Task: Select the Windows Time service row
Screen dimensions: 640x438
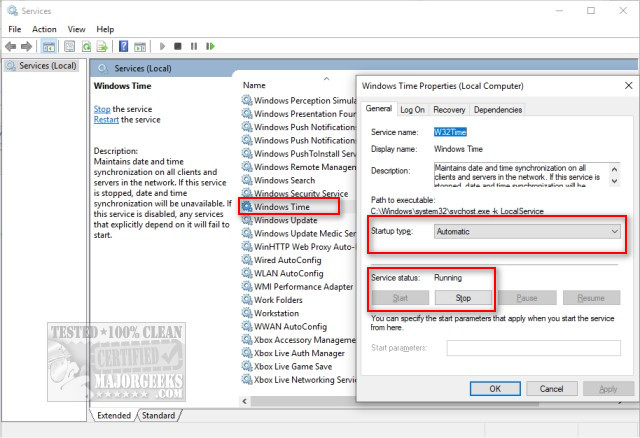Action: (x=282, y=207)
